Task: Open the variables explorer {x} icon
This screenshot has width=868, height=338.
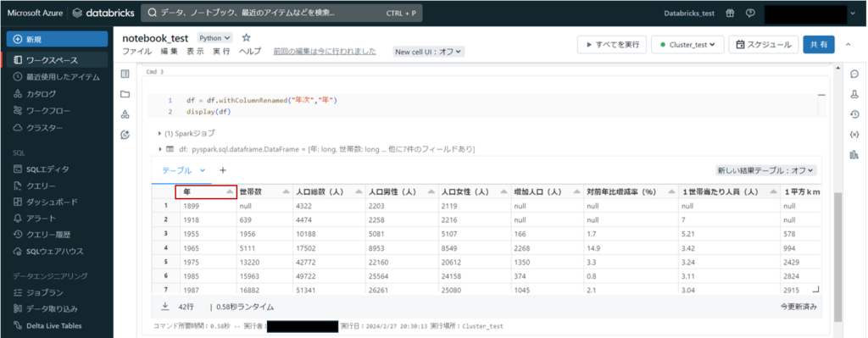Action: click(x=854, y=135)
